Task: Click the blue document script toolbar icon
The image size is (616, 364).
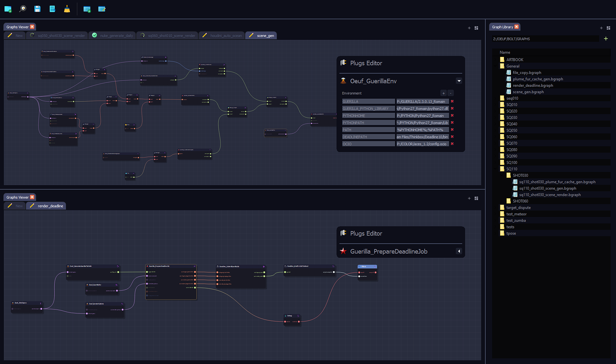Action: (x=52, y=9)
